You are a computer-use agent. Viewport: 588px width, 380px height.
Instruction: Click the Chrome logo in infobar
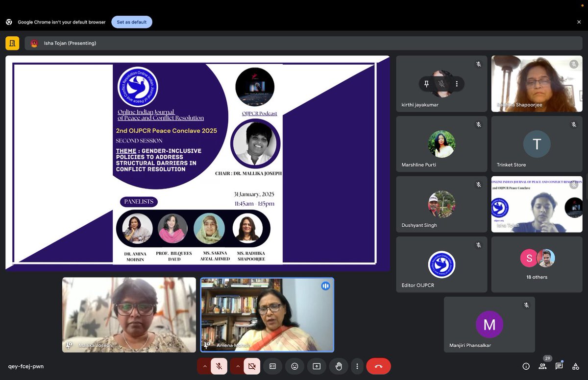pos(9,22)
